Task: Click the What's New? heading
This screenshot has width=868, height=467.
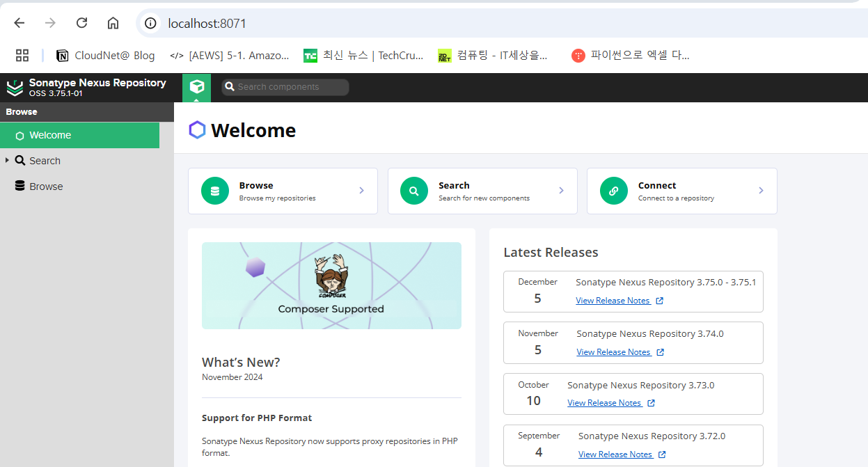Action: click(x=241, y=362)
